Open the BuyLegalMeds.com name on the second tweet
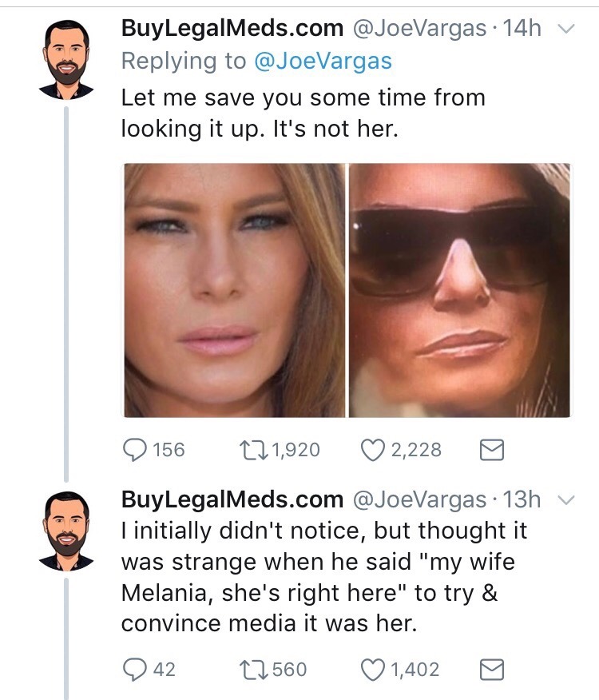The width and height of the screenshot is (599, 700). pyautogui.click(x=232, y=499)
